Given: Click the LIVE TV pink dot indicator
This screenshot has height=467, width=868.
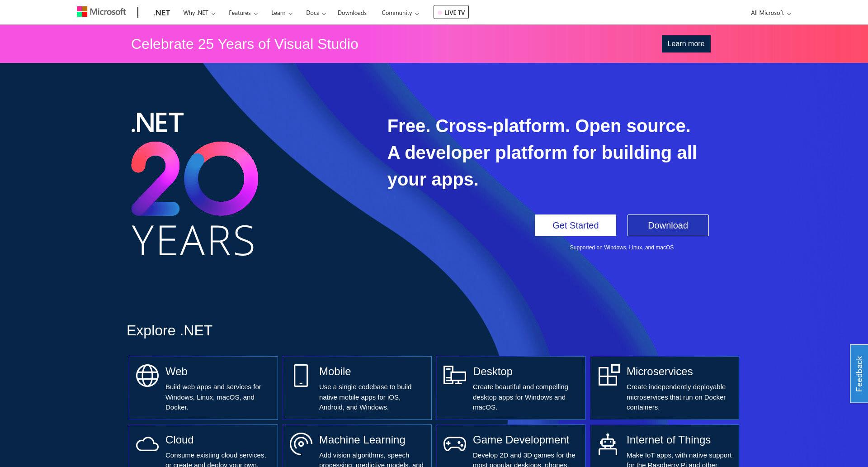Looking at the screenshot, I should coord(440,13).
